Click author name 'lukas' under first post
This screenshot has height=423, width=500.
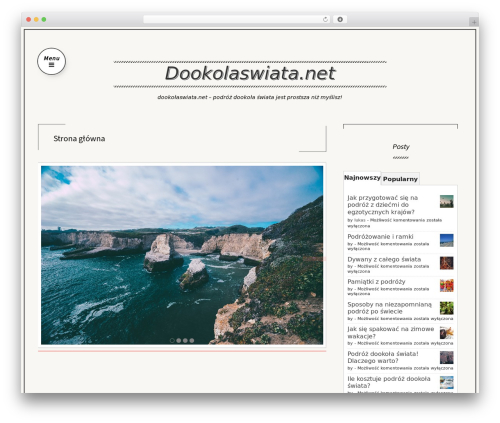point(360,220)
